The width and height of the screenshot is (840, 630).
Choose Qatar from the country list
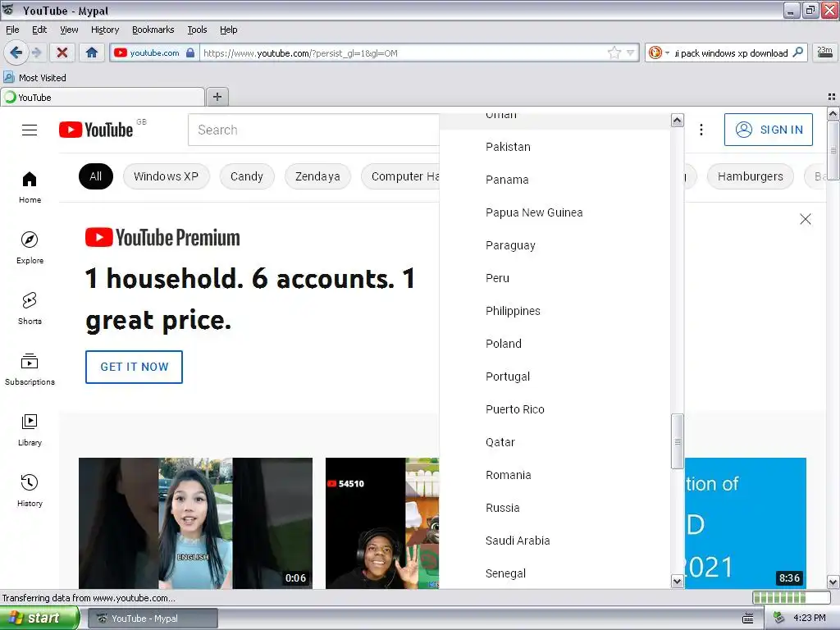[x=555, y=442]
